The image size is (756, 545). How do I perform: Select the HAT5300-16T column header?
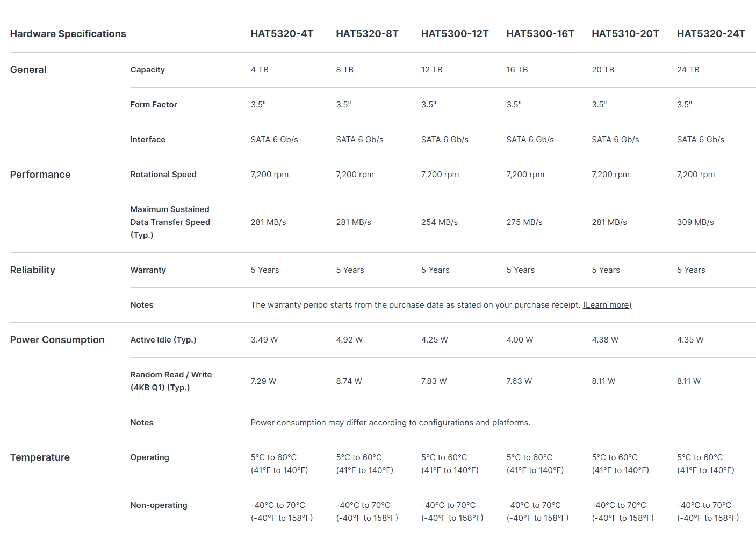click(540, 34)
